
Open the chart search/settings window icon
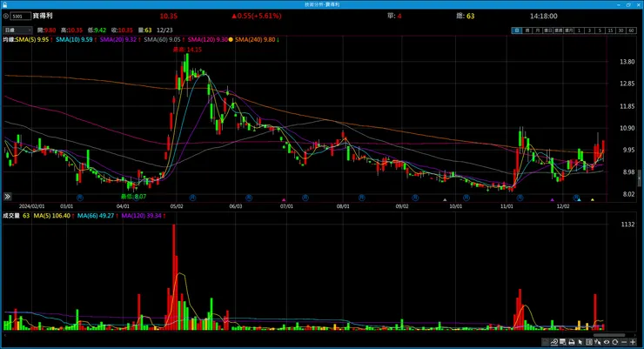point(563,342)
